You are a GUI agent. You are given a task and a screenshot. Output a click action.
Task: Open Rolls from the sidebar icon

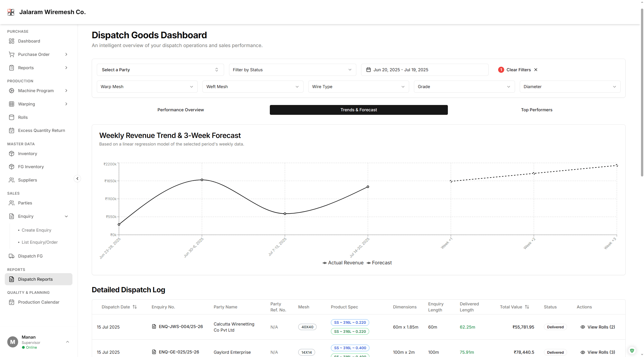[x=12, y=117]
